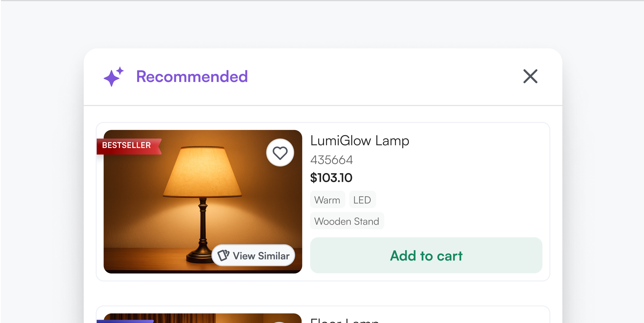Open the LumiGlow Lamp title link
644x323 pixels.
[x=360, y=141]
